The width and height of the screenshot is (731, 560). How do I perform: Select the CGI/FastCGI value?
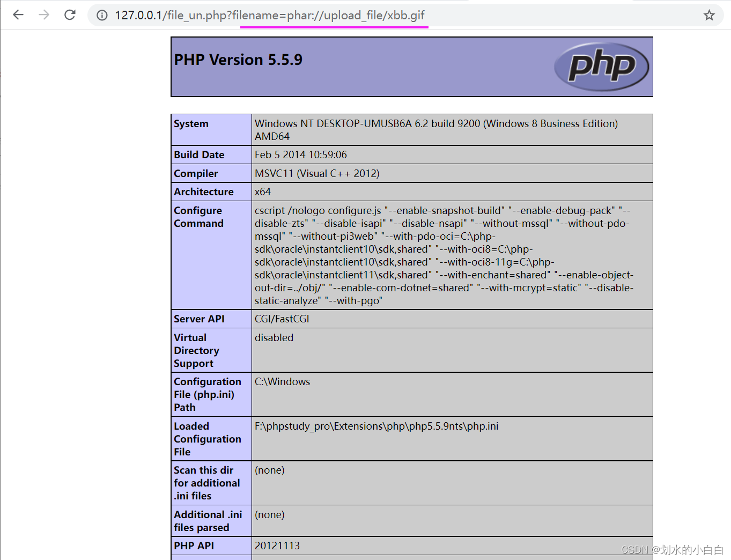[282, 319]
